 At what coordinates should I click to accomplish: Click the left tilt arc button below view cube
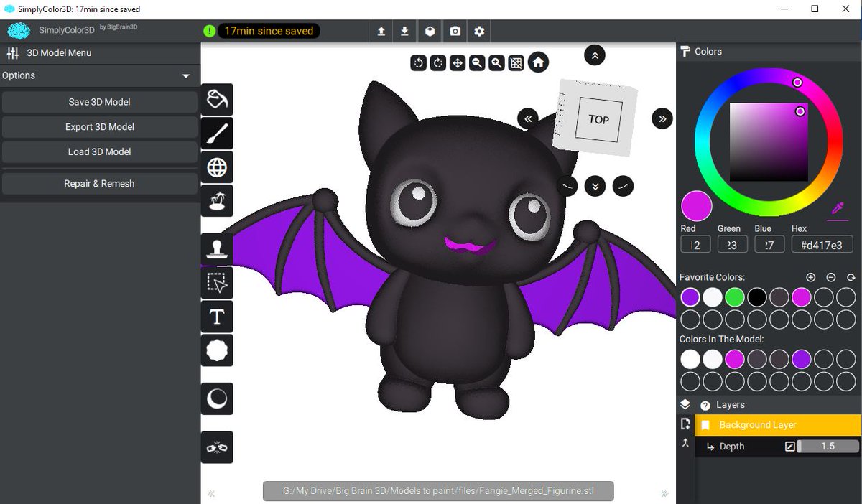567,186
